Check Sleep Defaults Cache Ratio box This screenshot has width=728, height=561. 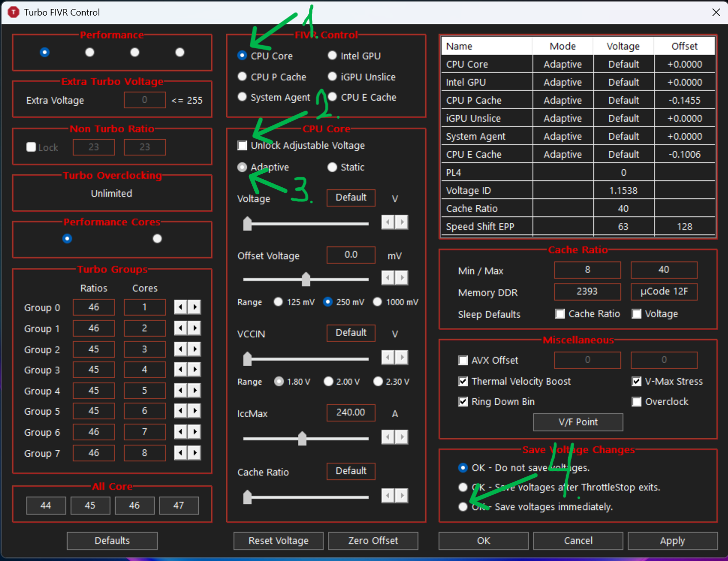coord(560,314)
